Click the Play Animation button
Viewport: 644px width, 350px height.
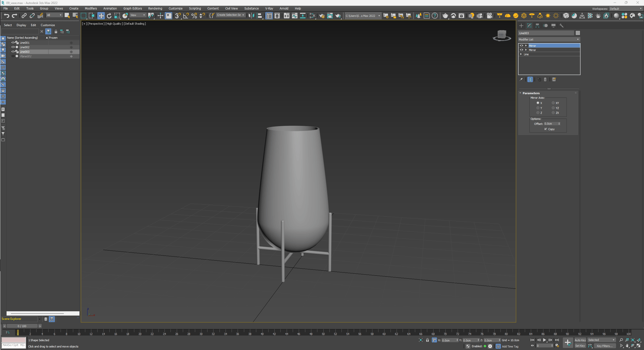[545, 340]
